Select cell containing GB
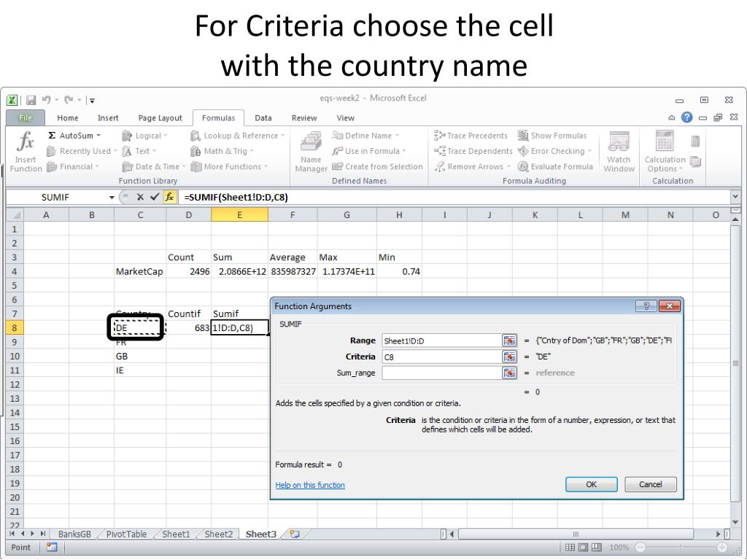The width and height of the screenshot is (747, 560). click(x=140, y=356)
